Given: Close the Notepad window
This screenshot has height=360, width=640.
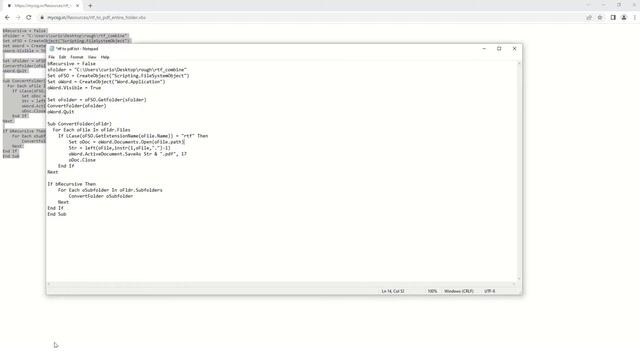Looking at the screenshot, I should tap(514, 49).
